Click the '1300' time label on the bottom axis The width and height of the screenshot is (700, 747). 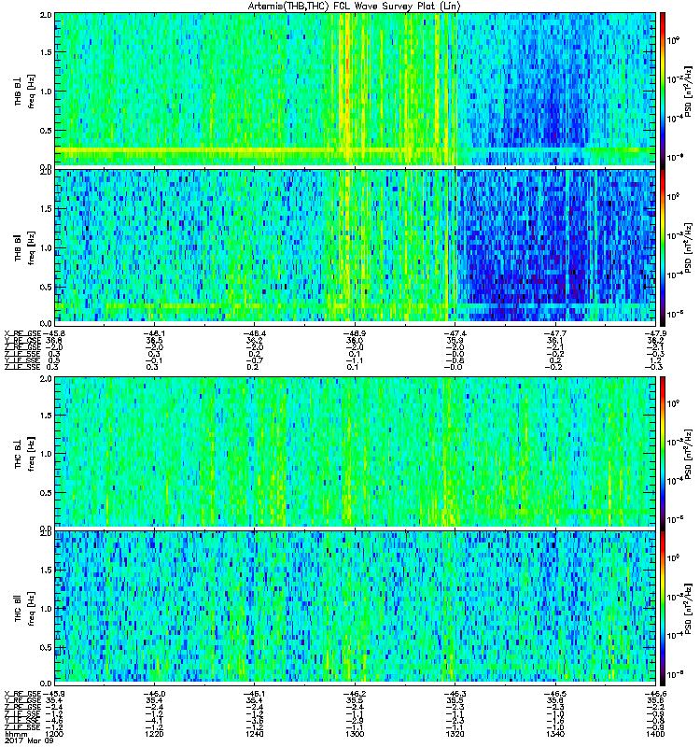click(x=355, y=734)
